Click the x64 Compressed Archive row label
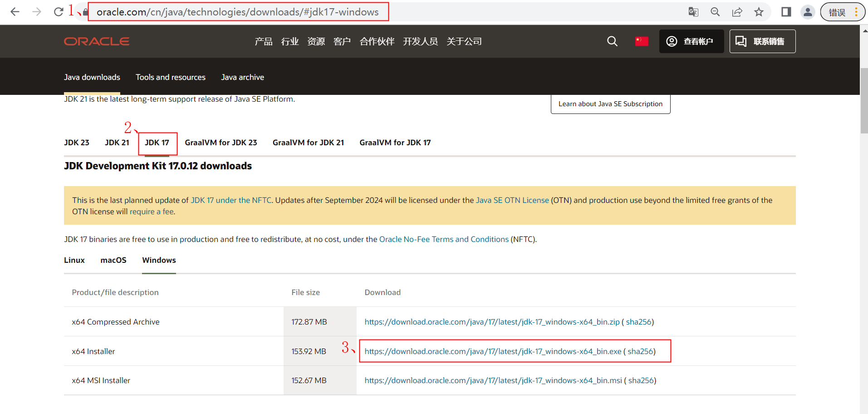868x414 pixels. pyautogui.click(x=116, y=322)
